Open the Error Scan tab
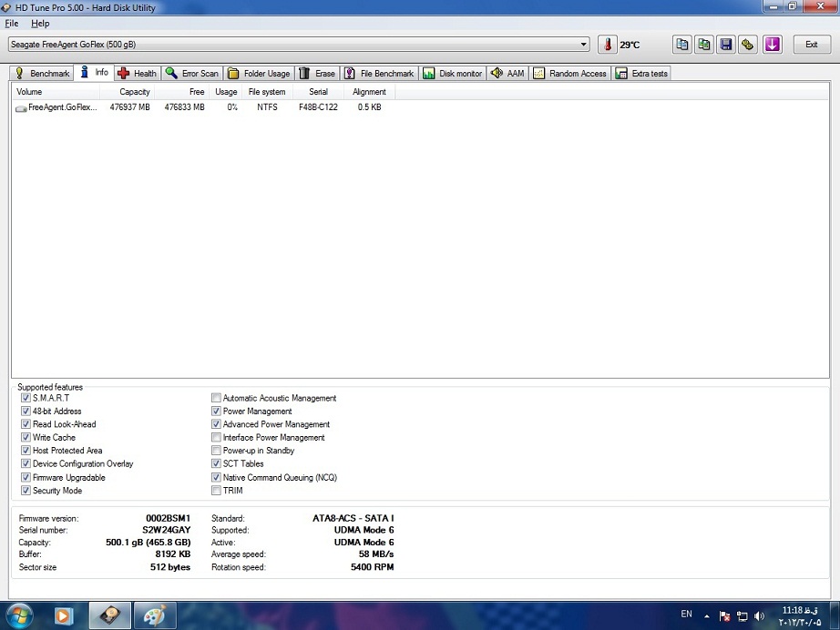Screen dimensions: 840x630 tap(192, 74)
